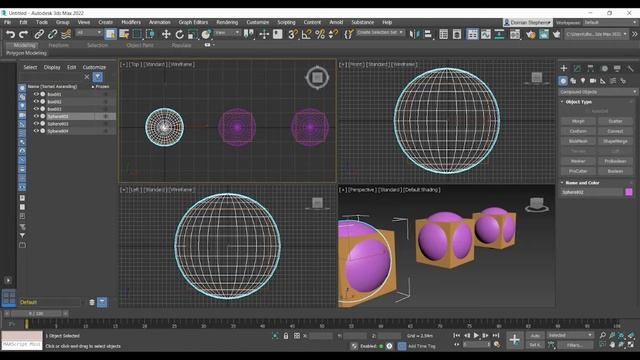Toggle the selection lock padlock

click(286, 336)
